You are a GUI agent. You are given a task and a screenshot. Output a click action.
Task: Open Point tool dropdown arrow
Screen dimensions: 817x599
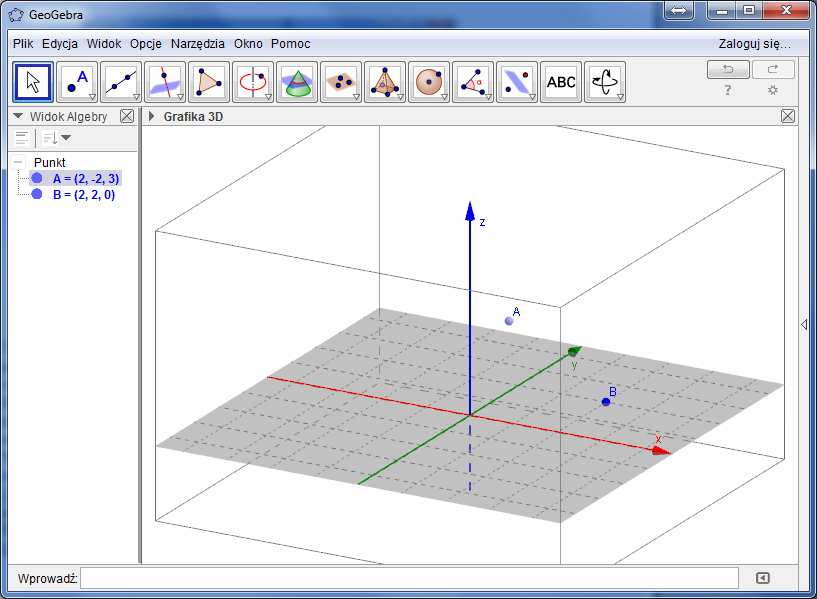coord(92,97)
